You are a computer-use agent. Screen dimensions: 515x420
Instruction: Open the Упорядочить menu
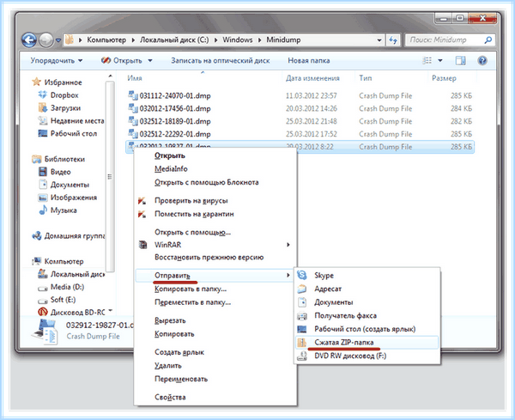[56, 60]
